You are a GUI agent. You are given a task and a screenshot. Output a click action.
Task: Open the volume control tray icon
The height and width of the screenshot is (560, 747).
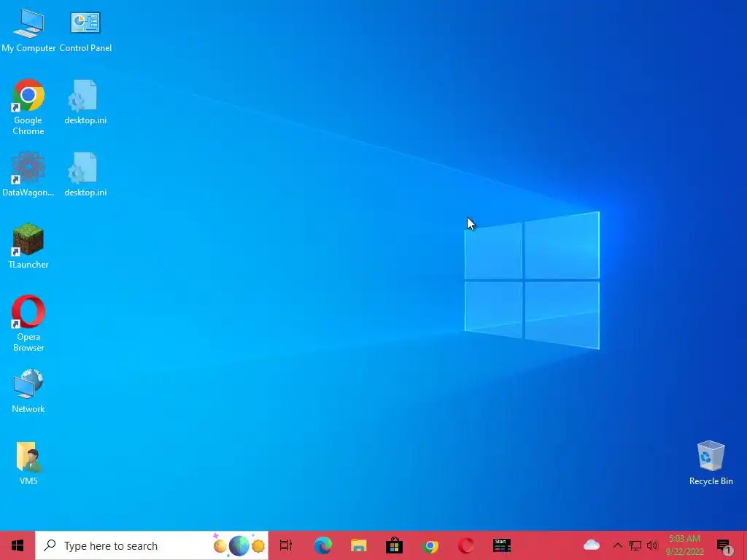652,545
